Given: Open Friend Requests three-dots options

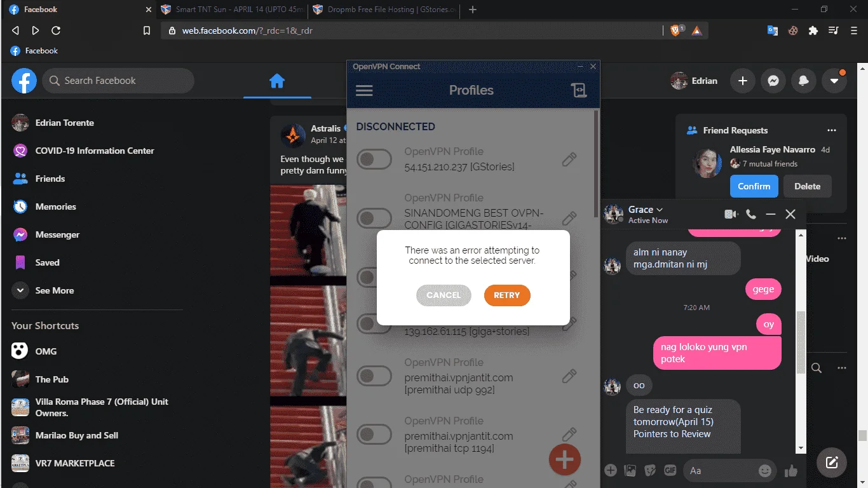Looking at the screenshot, I should tap(832, 130).
